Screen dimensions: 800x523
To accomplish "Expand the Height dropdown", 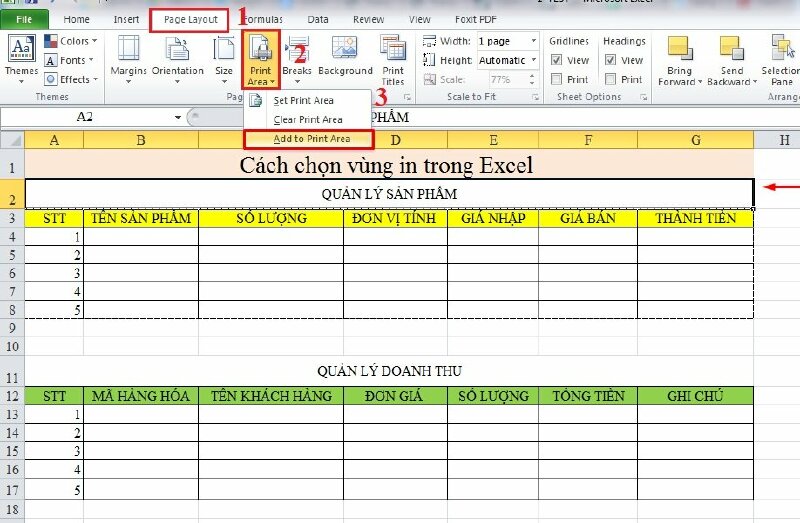I will click(534, 60).
